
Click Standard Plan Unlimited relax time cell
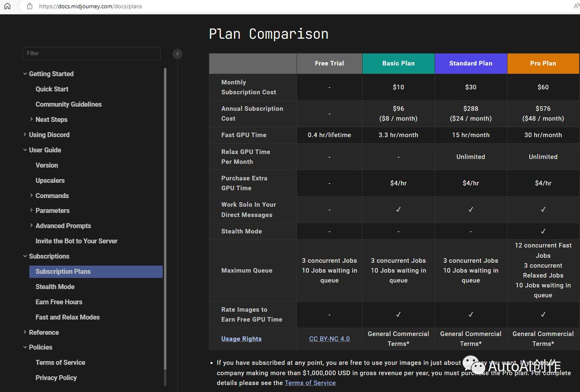click(x=471, y=157)
